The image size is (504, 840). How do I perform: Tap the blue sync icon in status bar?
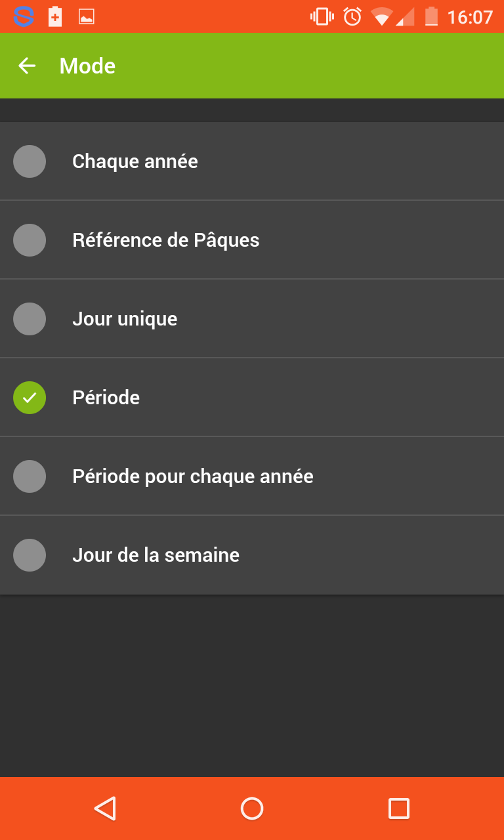(x=24, y=16)
